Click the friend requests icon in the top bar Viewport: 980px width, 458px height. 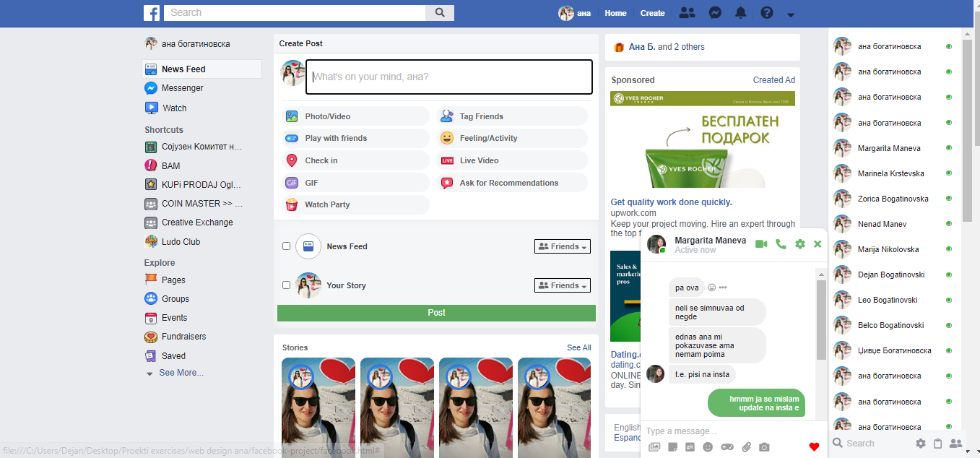[688, 13]
